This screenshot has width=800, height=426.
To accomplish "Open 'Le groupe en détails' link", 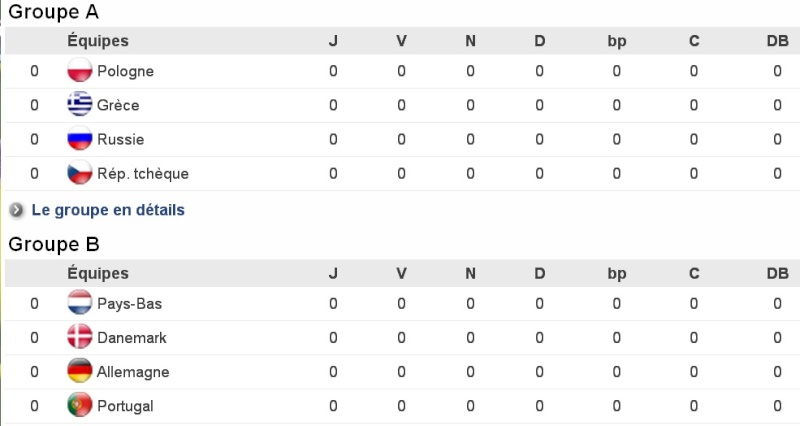I will click(x=108, y=210).
